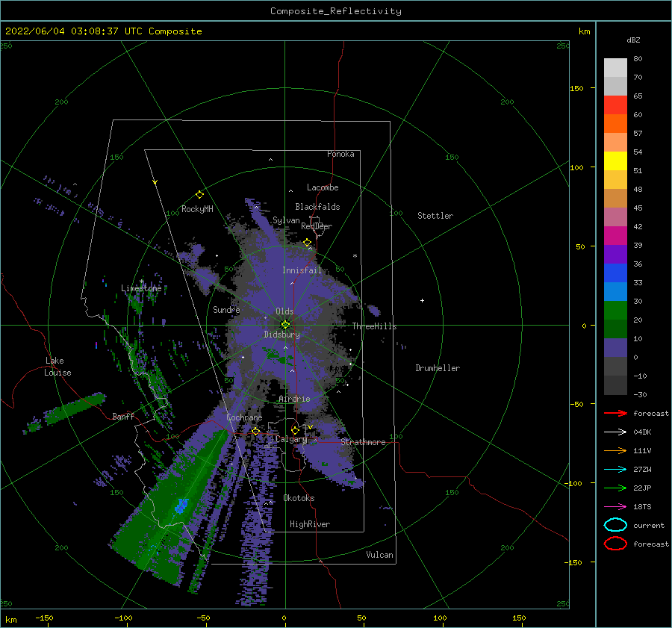Click the Lacombe city label
The width and height of the screenshot is (672, 628).
tap(323, 187)
